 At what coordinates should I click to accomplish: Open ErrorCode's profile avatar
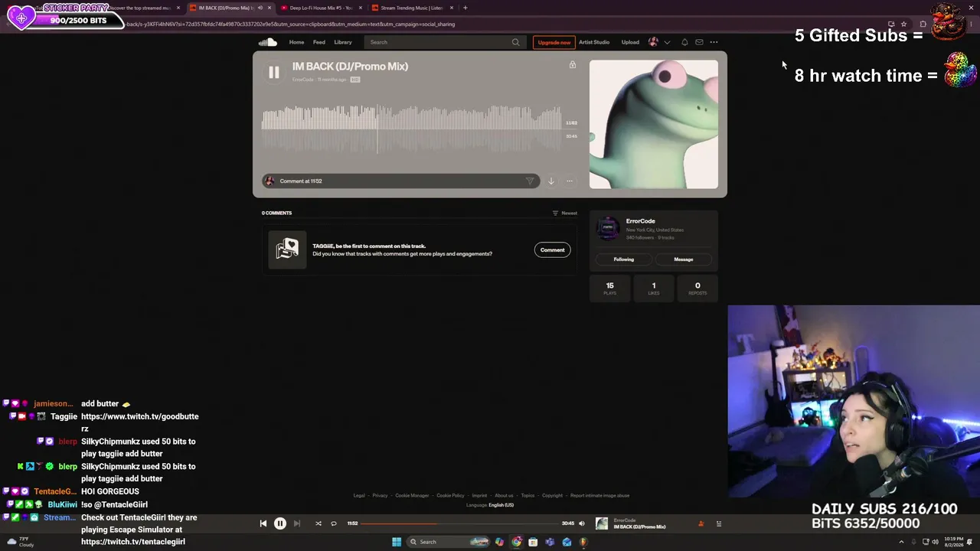pyautogui.click(x=608, y=228)
